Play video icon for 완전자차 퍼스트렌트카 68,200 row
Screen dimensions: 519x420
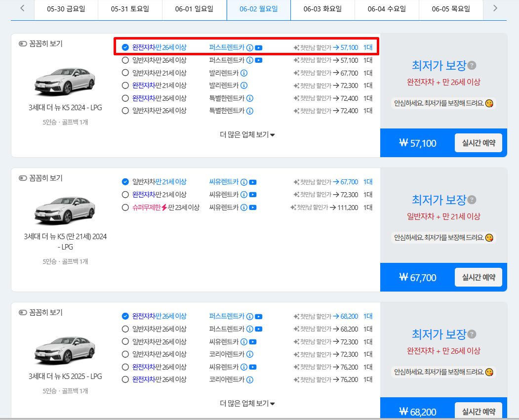(259, 317)
